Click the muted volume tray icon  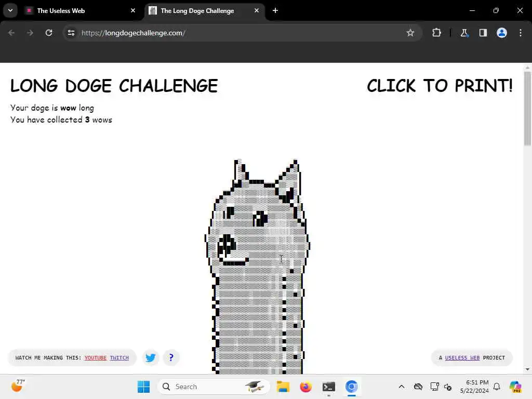447,387
